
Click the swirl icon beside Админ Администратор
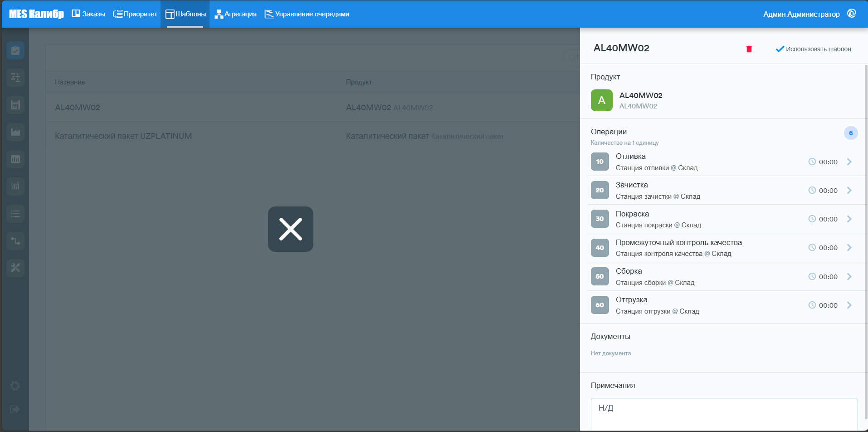[x=852, y=14]
